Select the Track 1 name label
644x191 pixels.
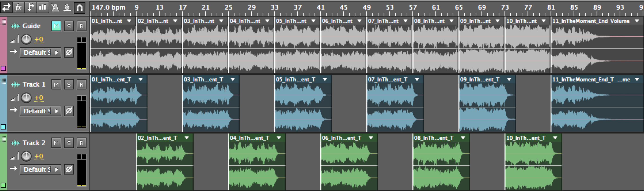click(x=34, y=84)
